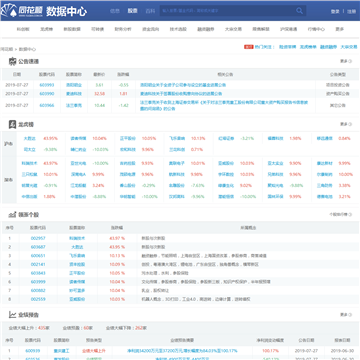The height and width of the screenshot is (360, 360).
Task: Click 融资融券 in the 热门关注 row
Action: 329,47
